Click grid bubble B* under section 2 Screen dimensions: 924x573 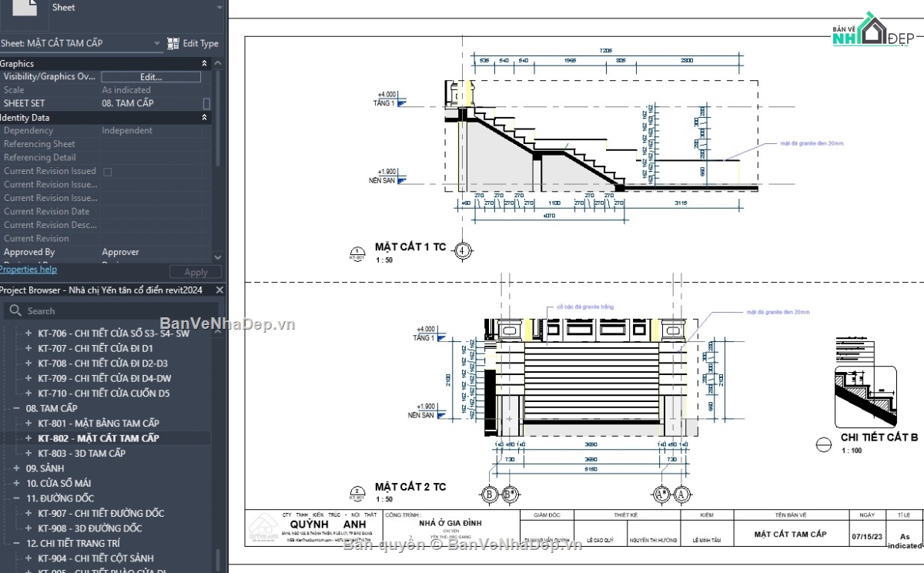(x=509, y=494)
